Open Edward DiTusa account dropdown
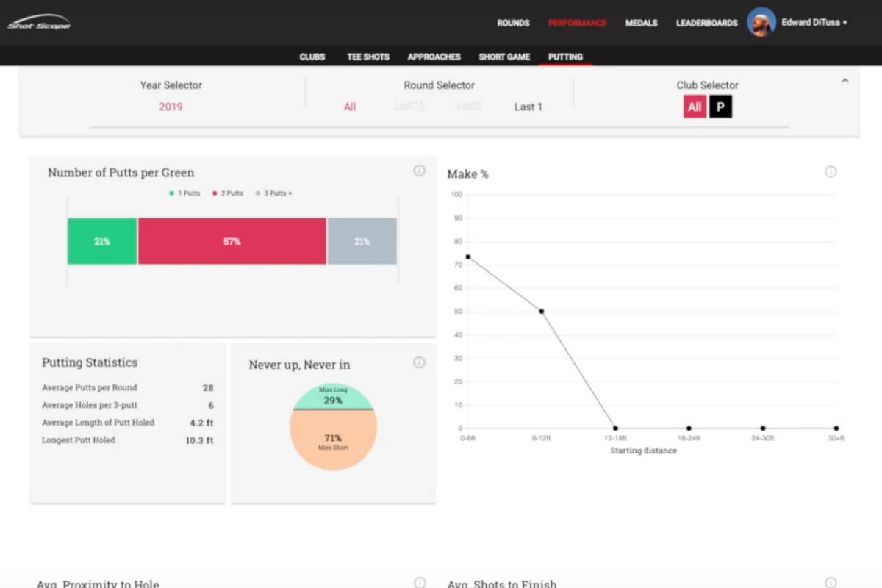The image size is (882, 588). 814,23
